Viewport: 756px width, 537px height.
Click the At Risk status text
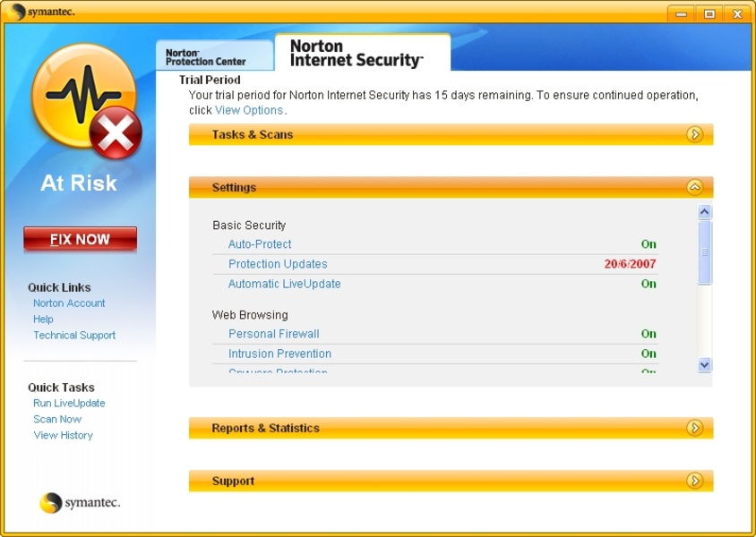tap(79, 183)
